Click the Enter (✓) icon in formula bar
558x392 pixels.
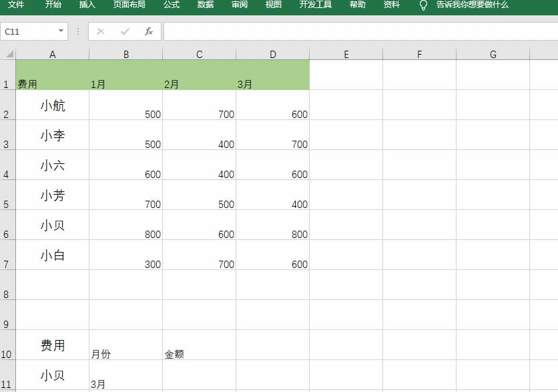(125, 31)
